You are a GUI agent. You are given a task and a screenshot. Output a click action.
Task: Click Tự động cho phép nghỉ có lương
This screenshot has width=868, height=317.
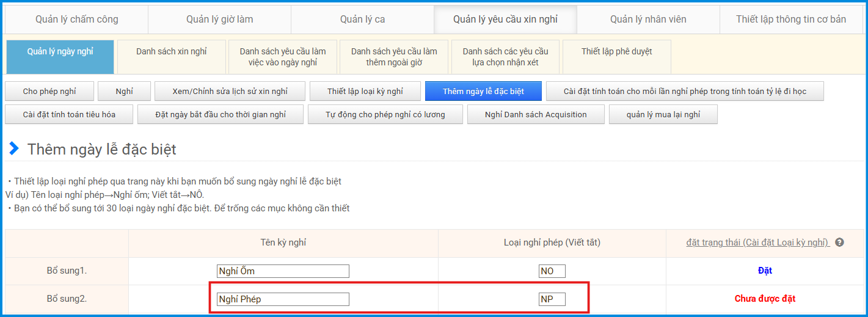click(385, 114)
